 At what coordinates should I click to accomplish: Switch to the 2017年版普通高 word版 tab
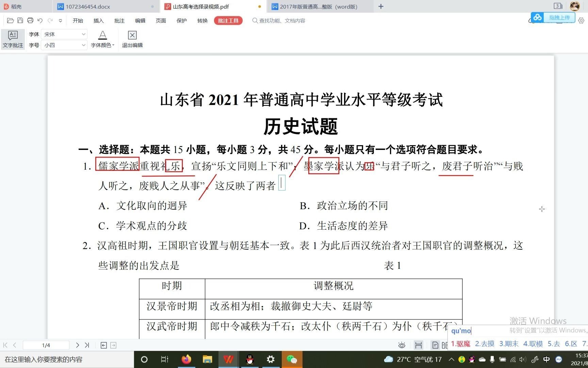point(320,6)
